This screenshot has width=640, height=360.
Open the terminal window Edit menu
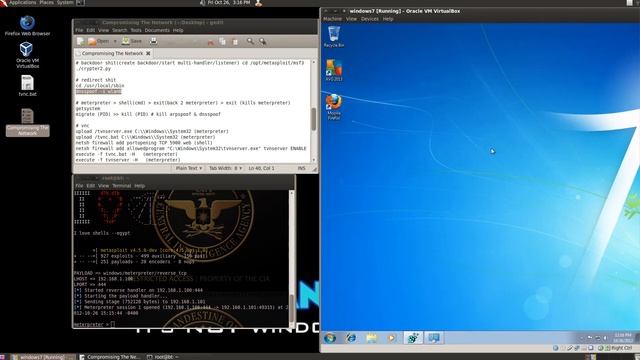click(91, 186)
